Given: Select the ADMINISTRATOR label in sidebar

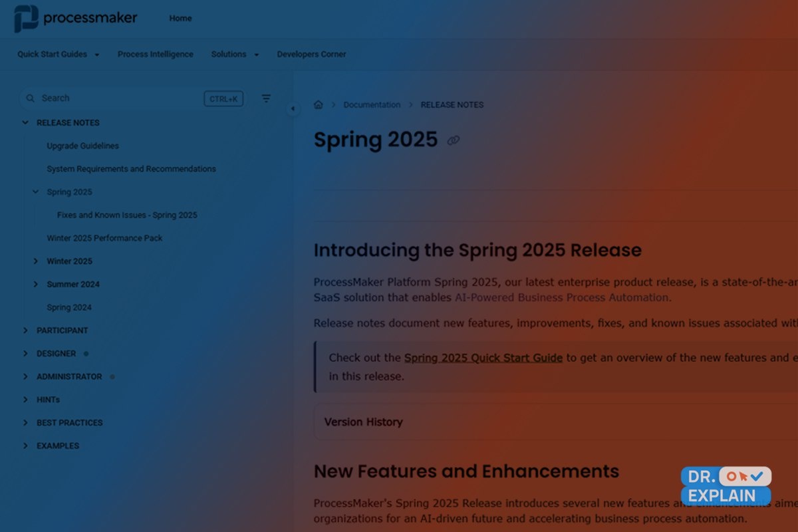Looking at the screenshot, I should point(69,376).
